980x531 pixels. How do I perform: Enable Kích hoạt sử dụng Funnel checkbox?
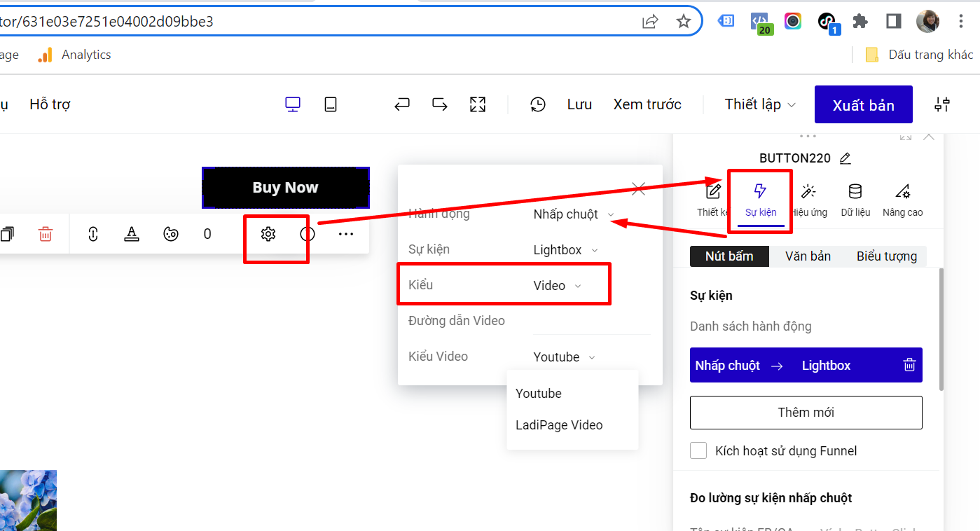click(x=698, y=450)
